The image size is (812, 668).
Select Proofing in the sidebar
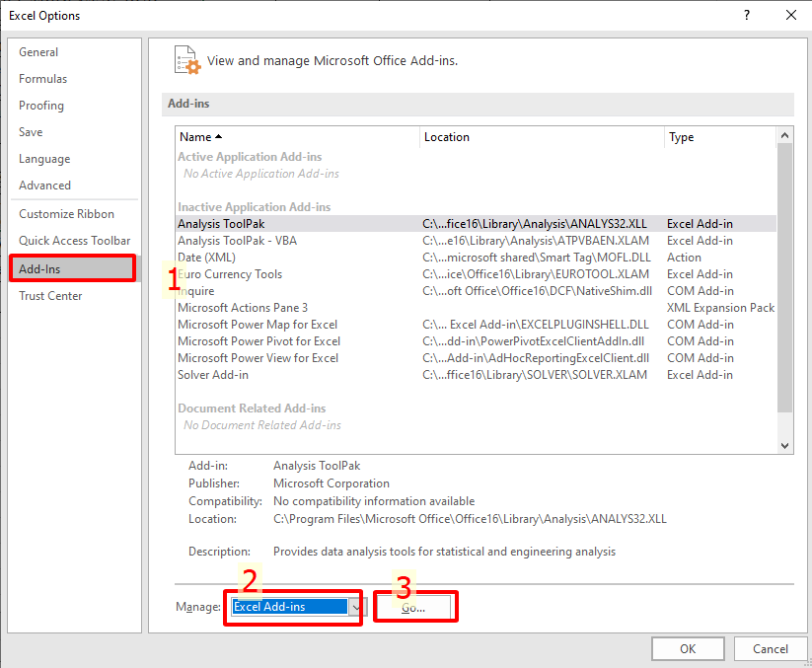(41, 106)
